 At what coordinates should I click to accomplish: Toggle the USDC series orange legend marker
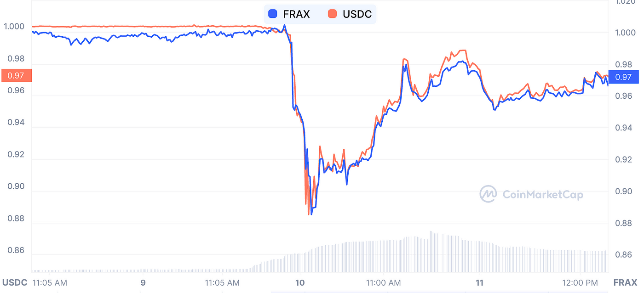pos(333,14)
